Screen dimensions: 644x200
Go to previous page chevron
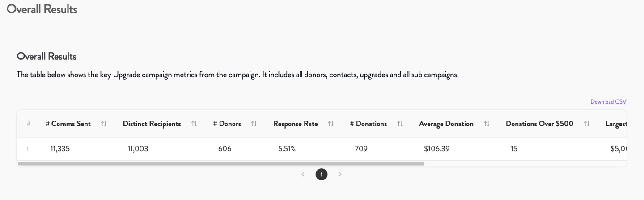[x=303, y=175]
